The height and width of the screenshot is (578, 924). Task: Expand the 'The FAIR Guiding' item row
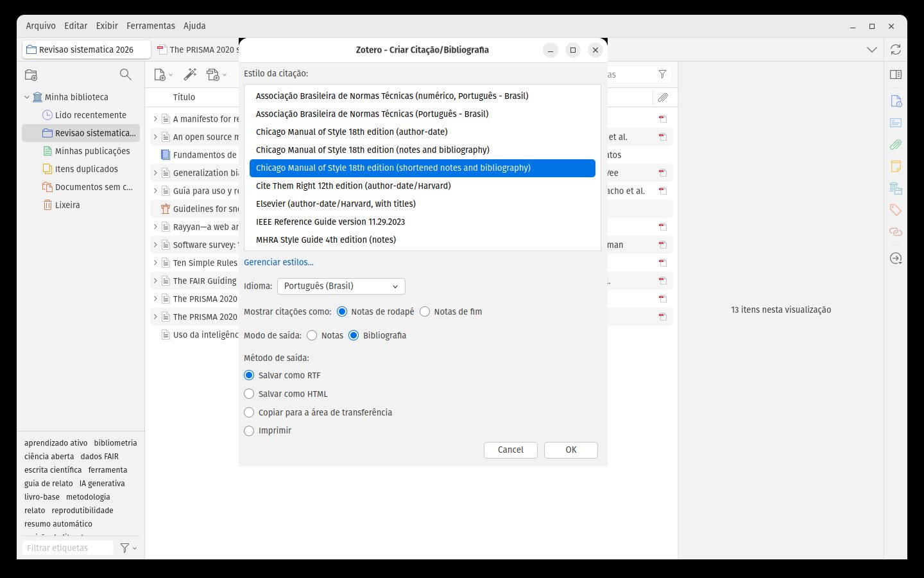click(155, 281)
